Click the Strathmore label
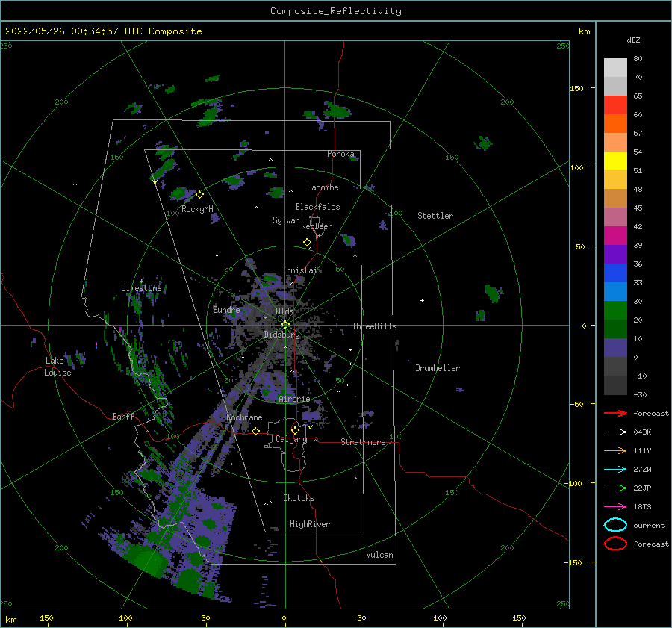 (363, 442)
